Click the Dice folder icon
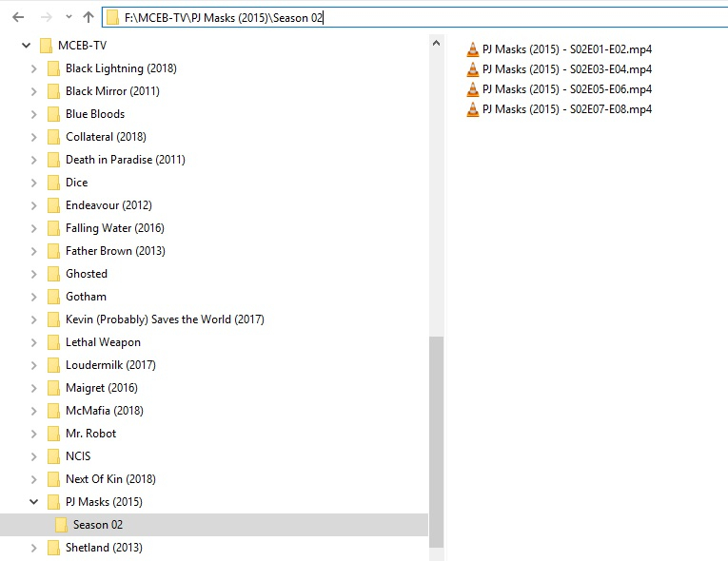 (54, 183)
